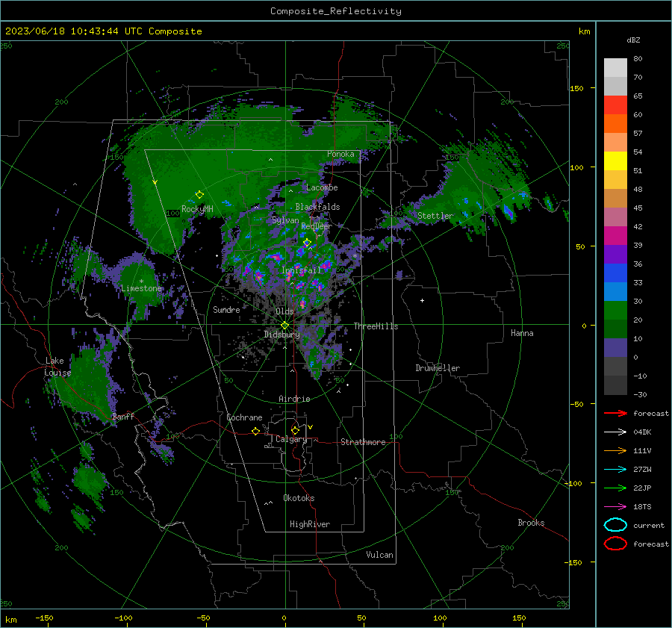Click the light blue 30-33 dBZ color swatch
672x628 pixels.
click(615, 292)
